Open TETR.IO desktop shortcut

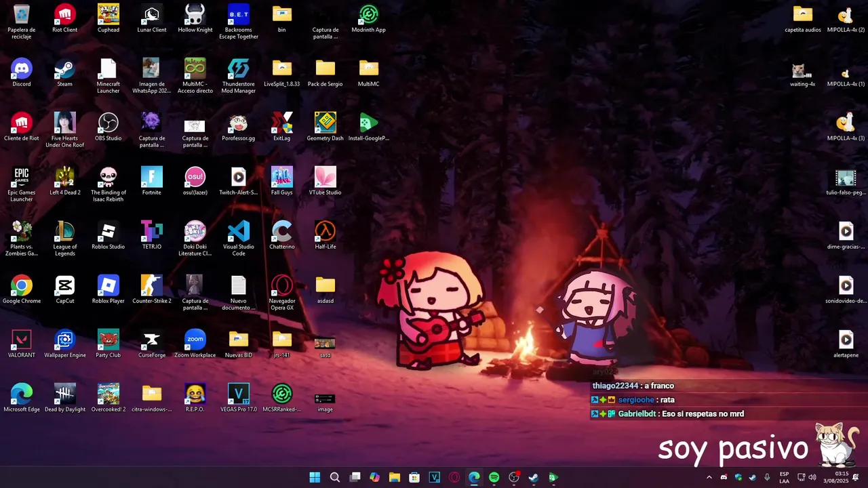point(152,235)
